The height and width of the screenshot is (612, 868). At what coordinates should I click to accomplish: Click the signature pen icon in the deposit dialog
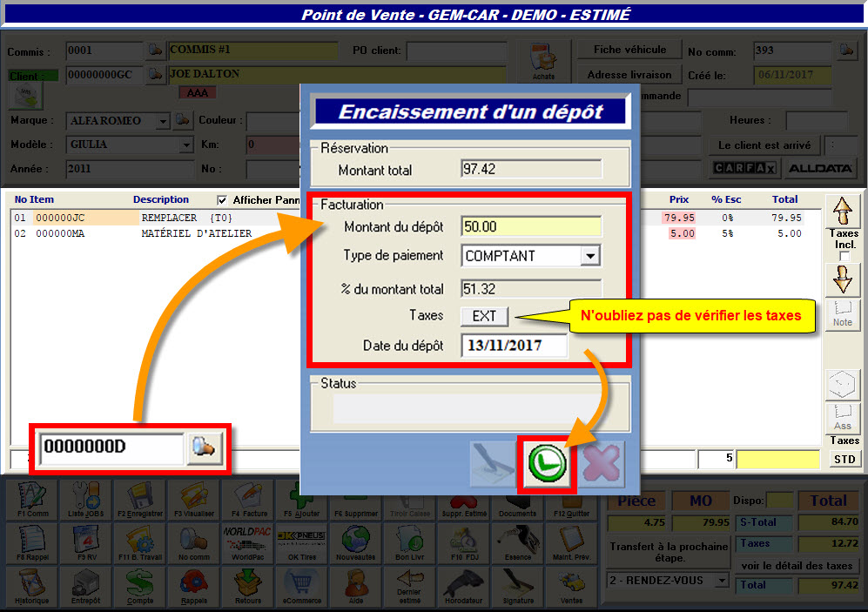click(492, 464)
